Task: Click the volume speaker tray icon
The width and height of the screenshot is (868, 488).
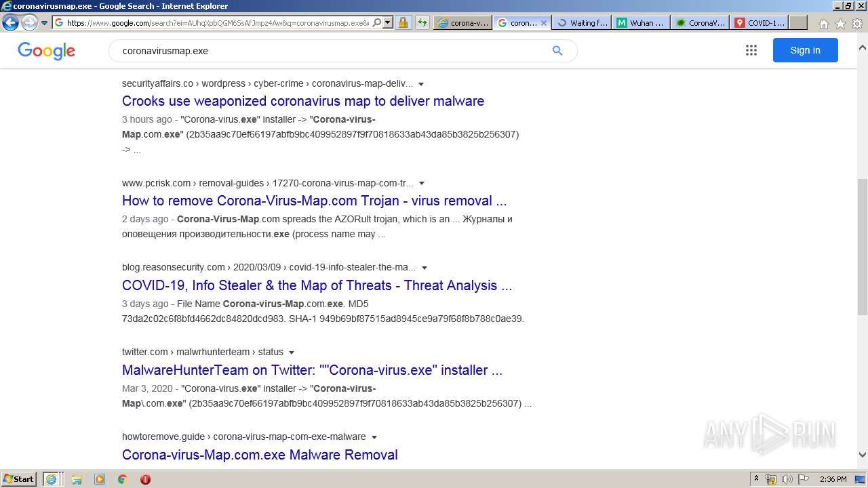Action: (x=787, y=479)
